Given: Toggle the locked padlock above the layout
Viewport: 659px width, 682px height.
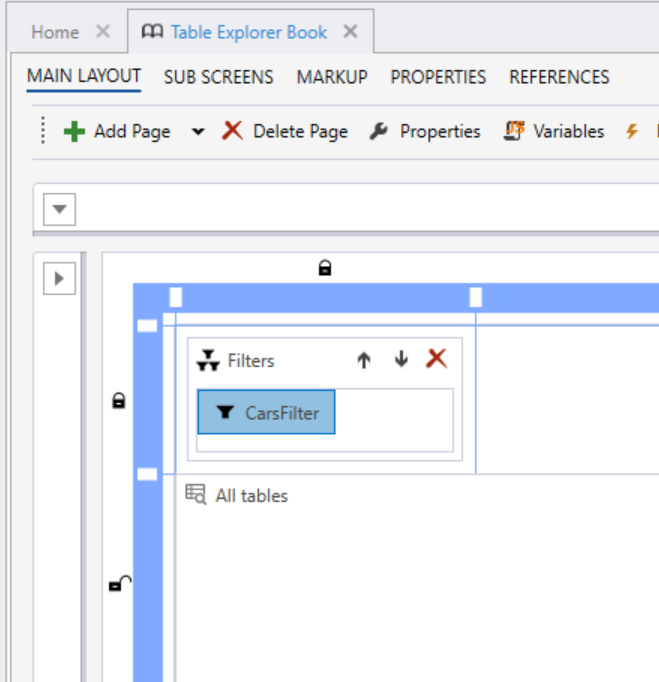Looking at the screenshot, I should click(325, 268).
